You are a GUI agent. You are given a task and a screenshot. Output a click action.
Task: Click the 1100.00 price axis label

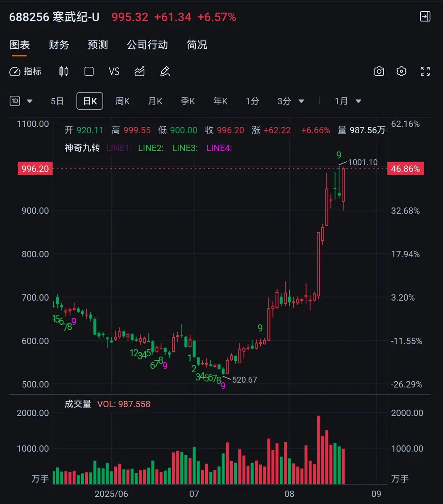point(33,124)
